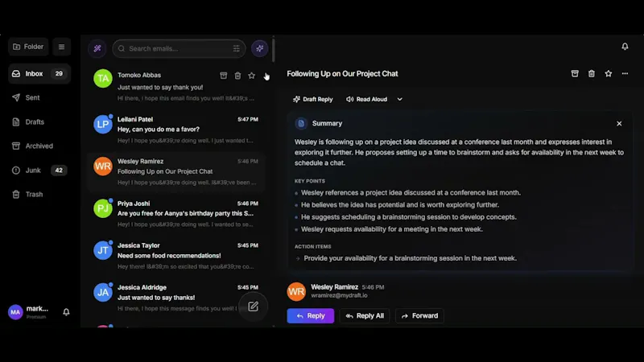644x362 pixels.
Task: Click the magic wand icon beside search
Action: pyautogui.click(x=97, y=48)
